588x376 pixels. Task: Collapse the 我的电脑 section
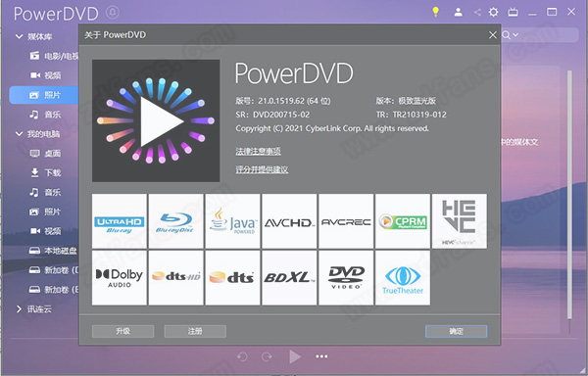click(x=19, y=134)
